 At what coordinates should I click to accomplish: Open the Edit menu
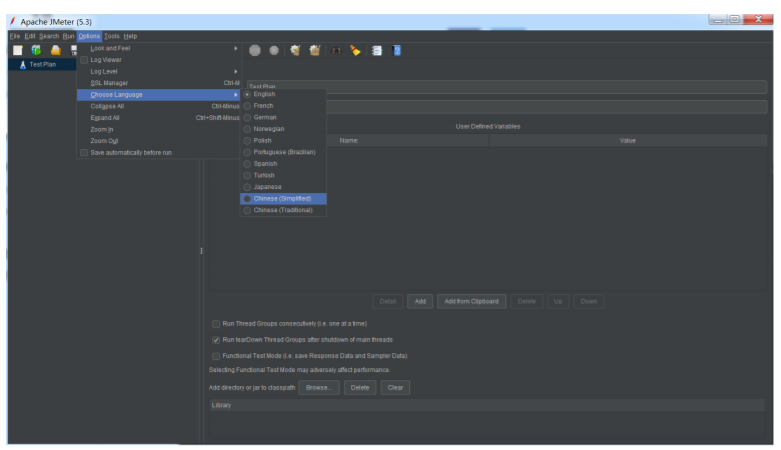[x=30, y=36]
